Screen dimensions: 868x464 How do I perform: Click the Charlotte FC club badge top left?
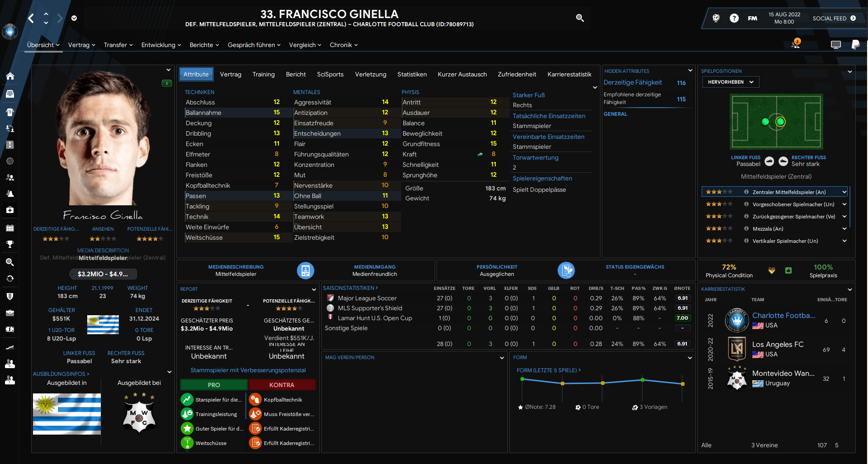pos(10,32)
